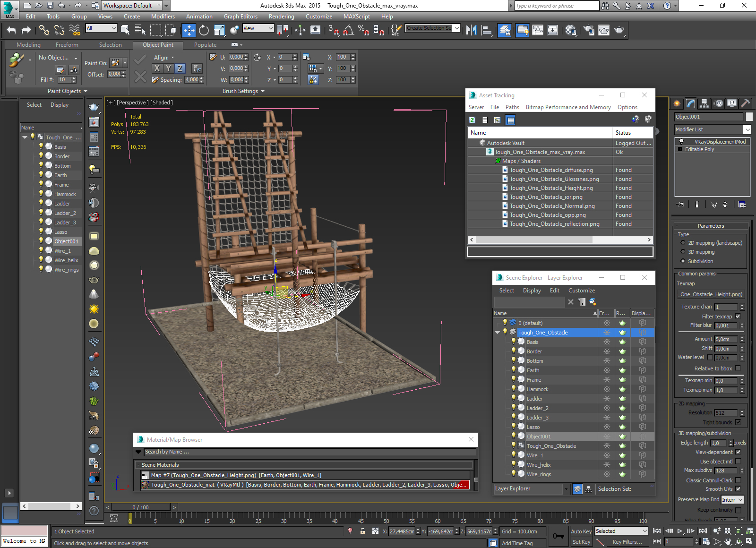This screenshot has width=756, height=548.
Task: Enable Water level checkbox
Action: coord(710,357)
